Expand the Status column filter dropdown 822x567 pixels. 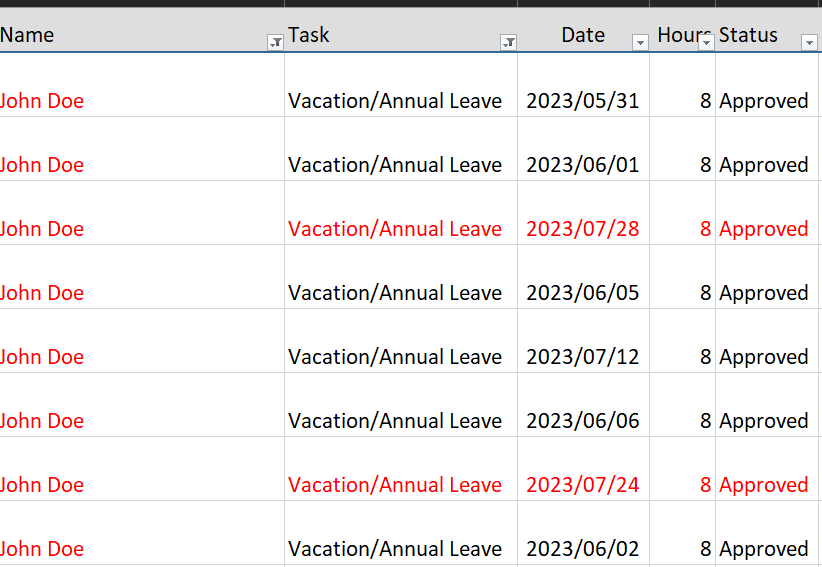[809, 42]
